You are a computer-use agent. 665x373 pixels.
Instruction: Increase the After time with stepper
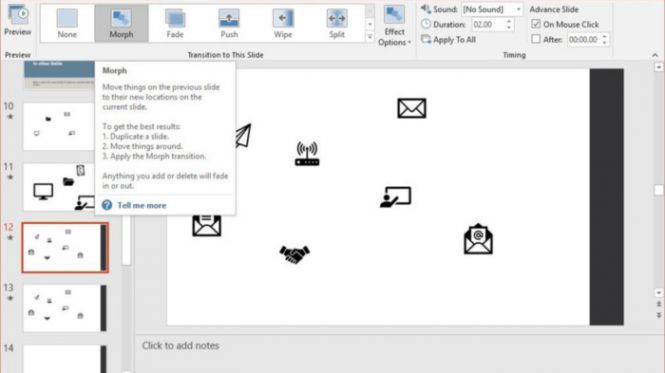coord(604,37)
